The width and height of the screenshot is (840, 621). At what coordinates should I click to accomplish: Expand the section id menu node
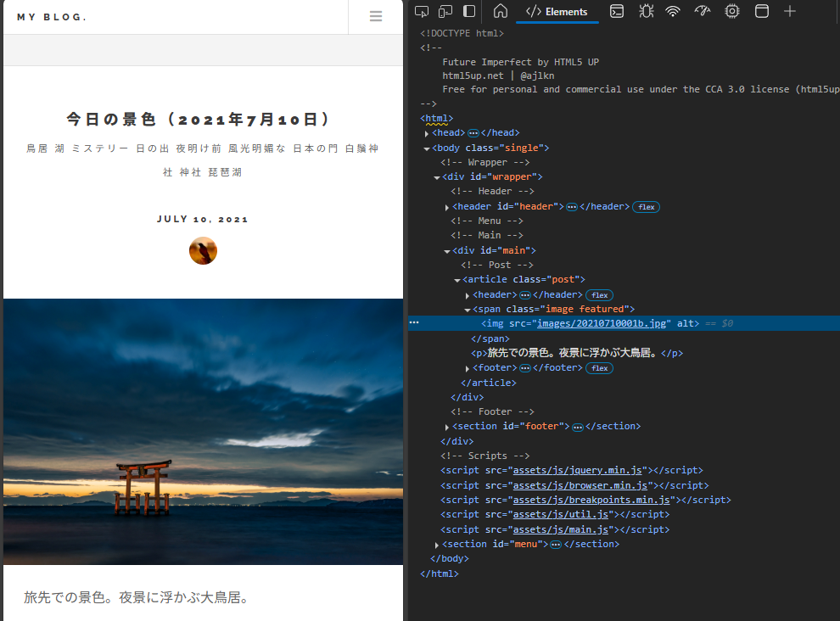(x=437, y=545)
